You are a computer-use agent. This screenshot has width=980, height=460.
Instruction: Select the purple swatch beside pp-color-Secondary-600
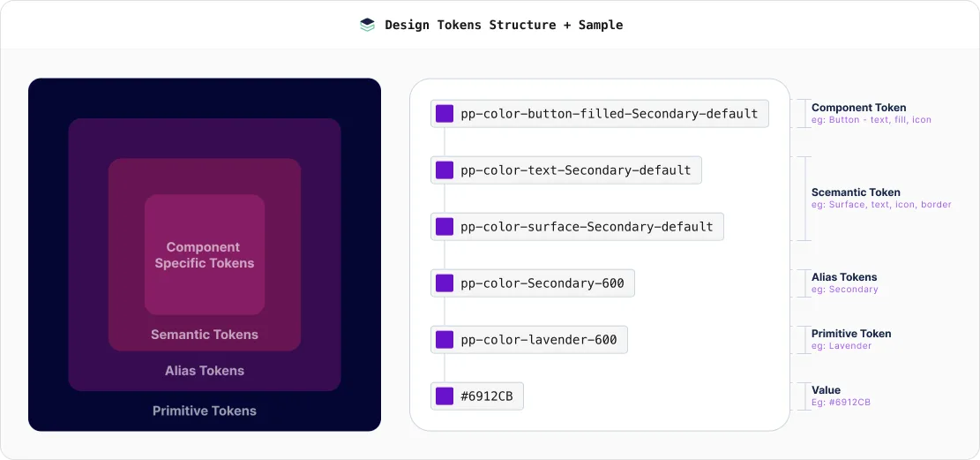[x=445, y=283]
